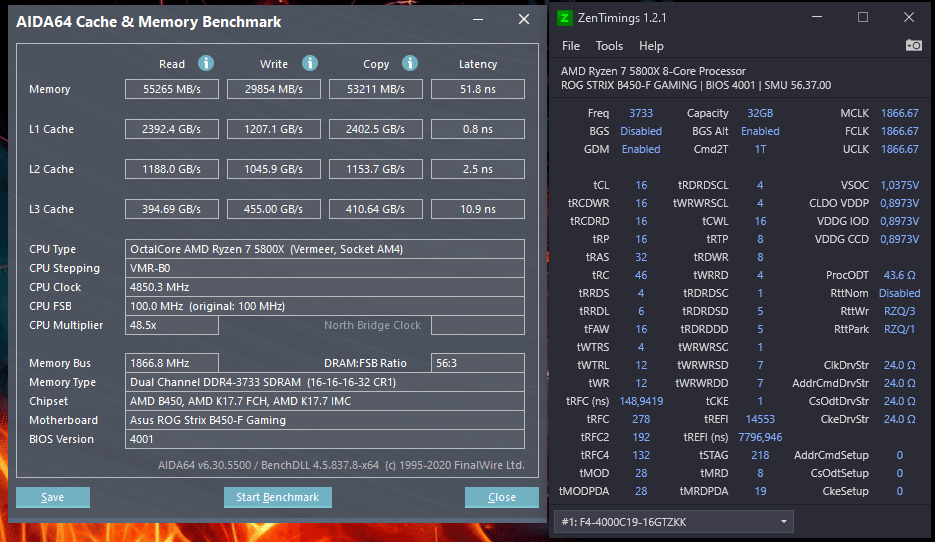Click the empty North Bridge Clock field
The height and width of the screenshot is (542, 935).
[478, 325]
